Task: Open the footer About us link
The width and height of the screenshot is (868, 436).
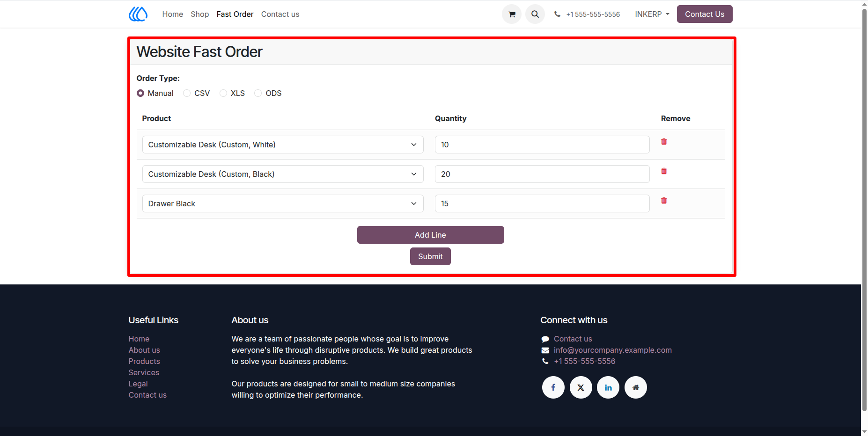Action: (x=144, y=350)
